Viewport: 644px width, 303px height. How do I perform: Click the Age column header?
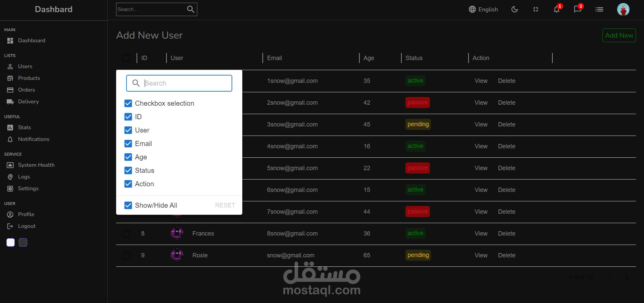368,58
